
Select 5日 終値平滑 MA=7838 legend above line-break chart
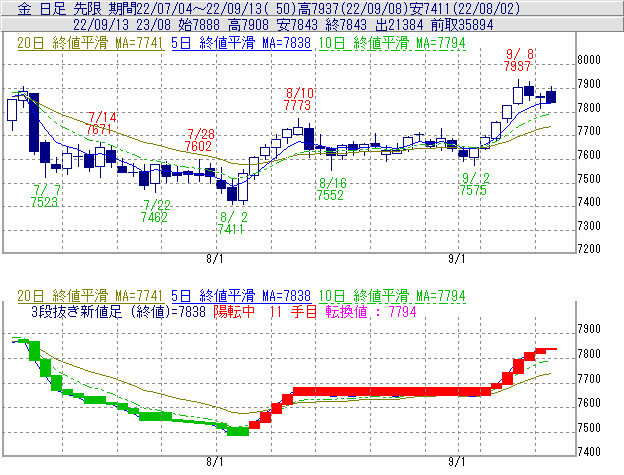click(241, 296)
